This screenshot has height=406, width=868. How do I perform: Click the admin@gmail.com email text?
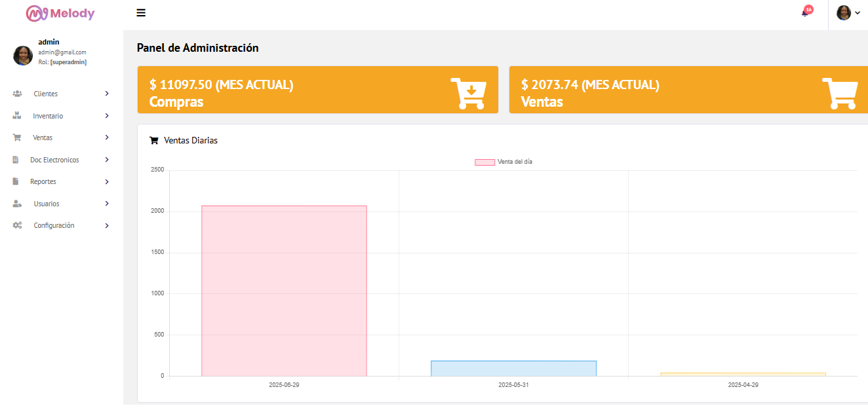[62, 52]
